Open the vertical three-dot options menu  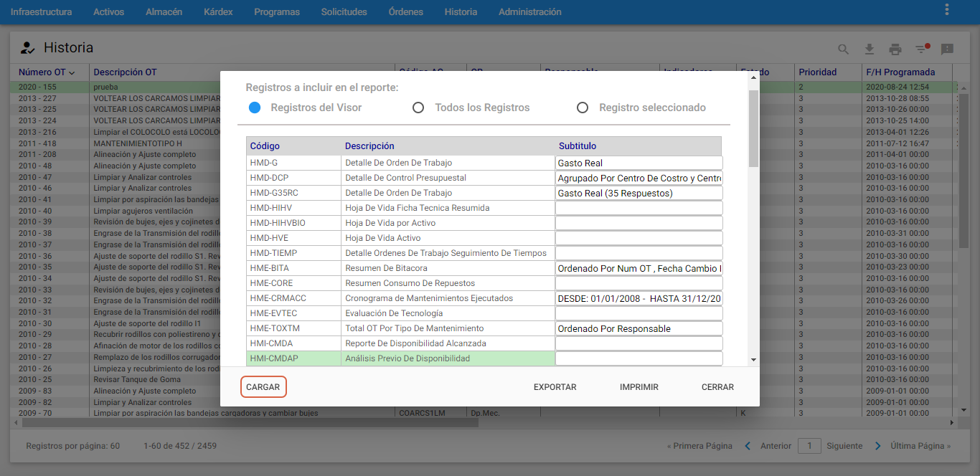point(947,9)
